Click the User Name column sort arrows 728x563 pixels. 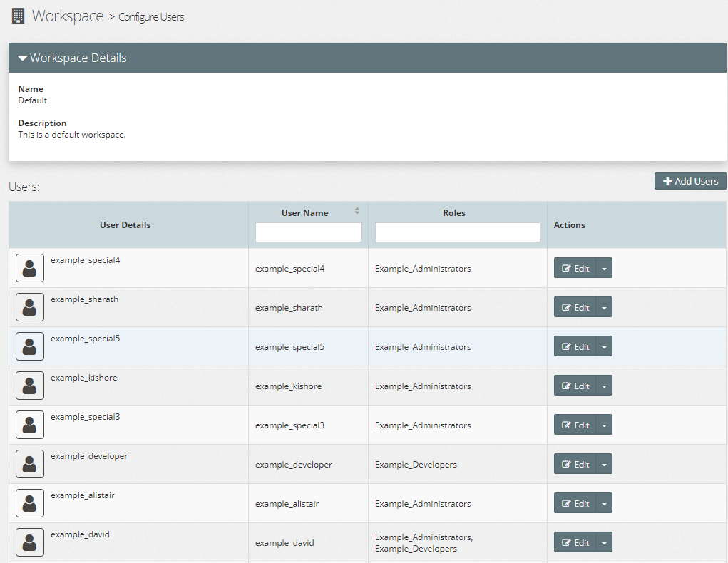click(357, 211)
